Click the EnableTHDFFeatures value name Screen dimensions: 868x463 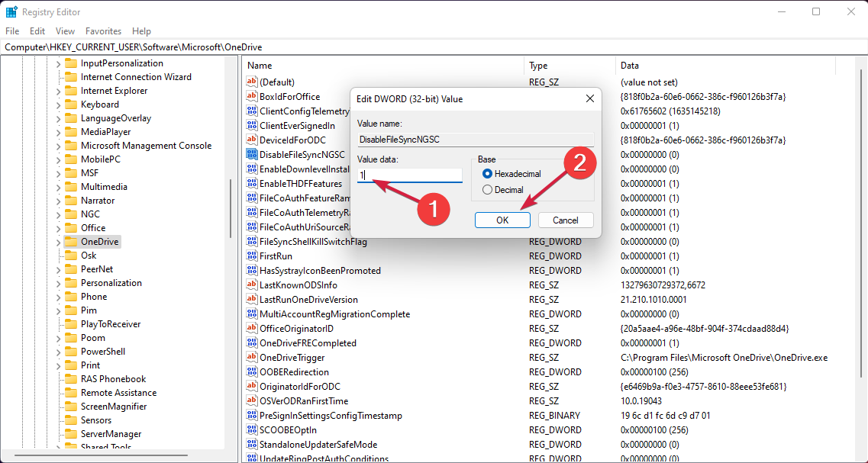(301, 184)
